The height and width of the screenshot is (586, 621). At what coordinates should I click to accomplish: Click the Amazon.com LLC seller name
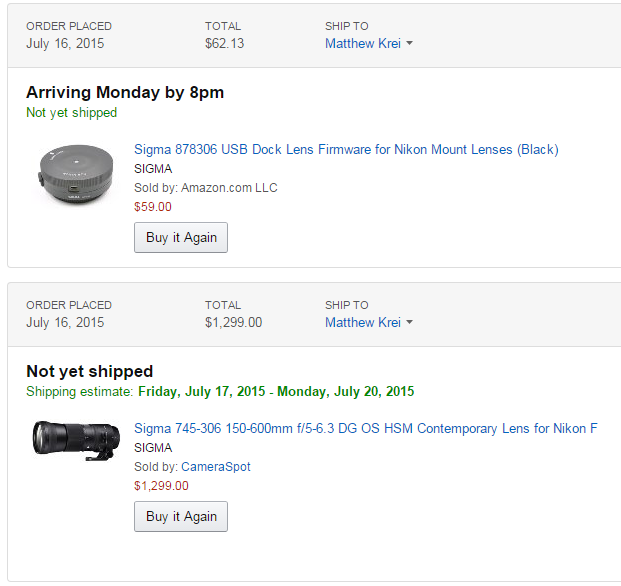(x=229, y=188)
